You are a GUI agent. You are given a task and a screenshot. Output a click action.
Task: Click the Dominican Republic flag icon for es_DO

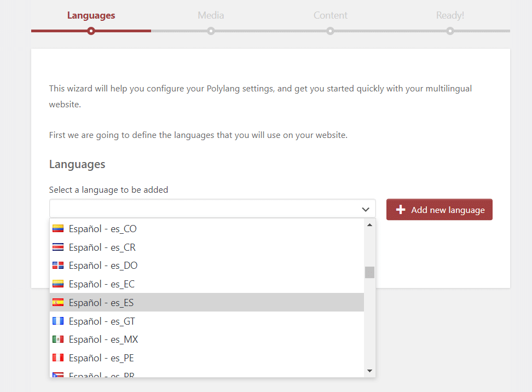(x=58, y=266)
